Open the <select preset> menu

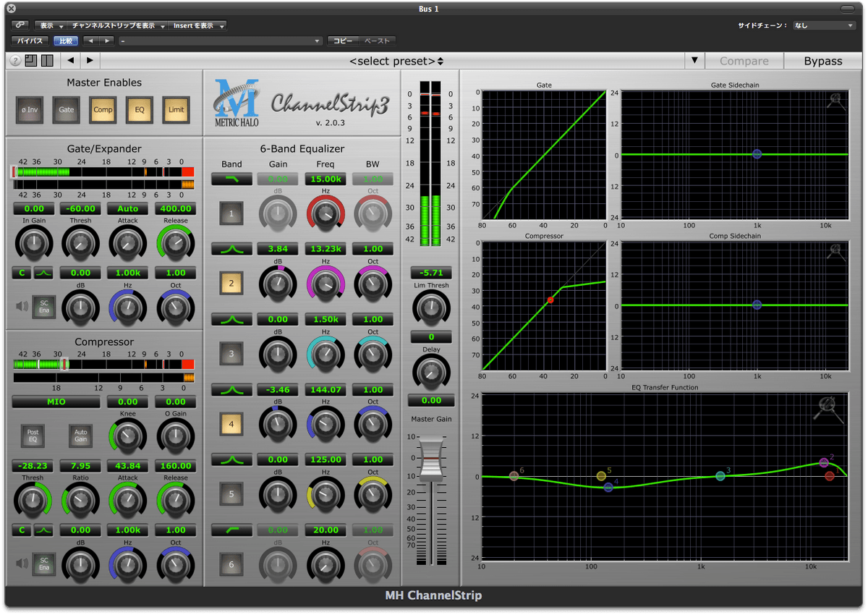[x=396, y=61]
